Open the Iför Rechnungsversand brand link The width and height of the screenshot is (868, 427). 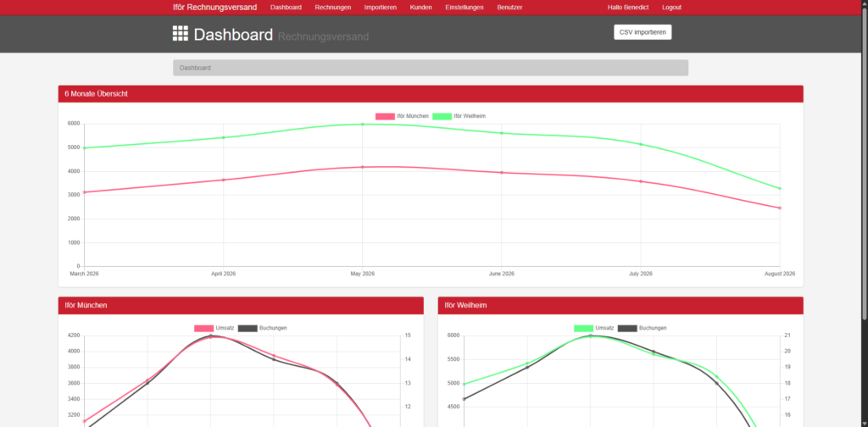coord(214,7)
